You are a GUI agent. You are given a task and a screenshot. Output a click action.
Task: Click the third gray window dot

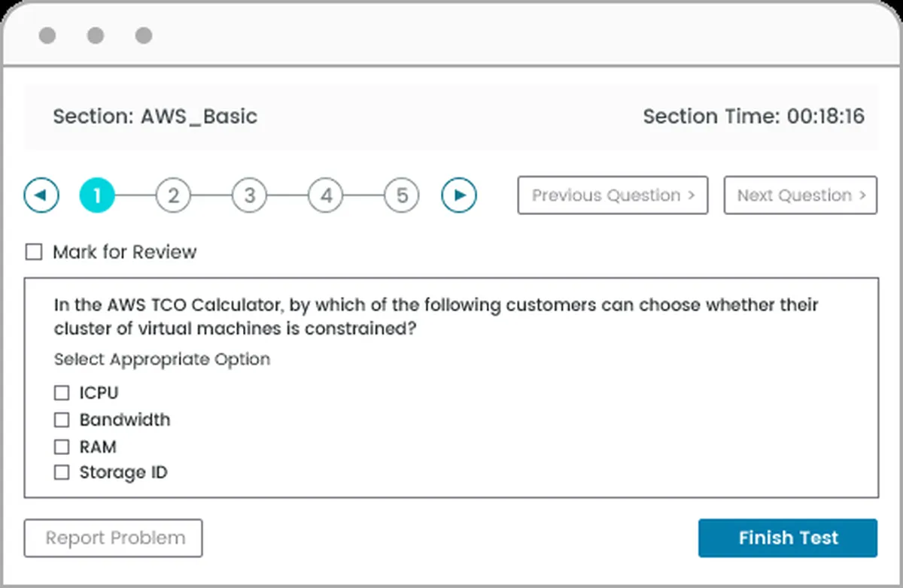(x=144, y=35)
